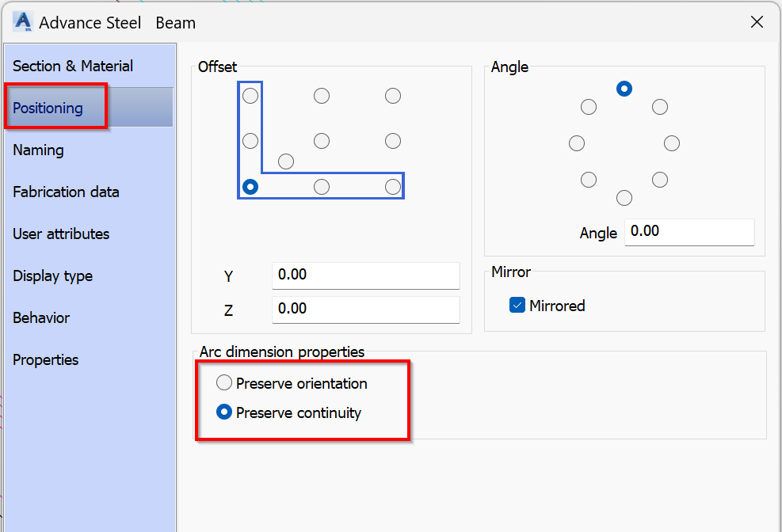Select the inner corner offset radio button
782x532 pixels.
pos(286,161)
